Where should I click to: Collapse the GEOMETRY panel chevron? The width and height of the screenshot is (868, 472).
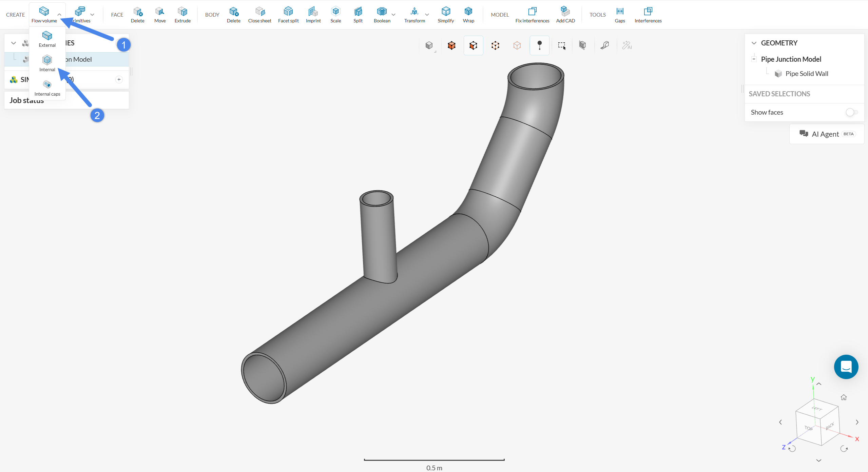pyautogui.click(x=754, y=43)
